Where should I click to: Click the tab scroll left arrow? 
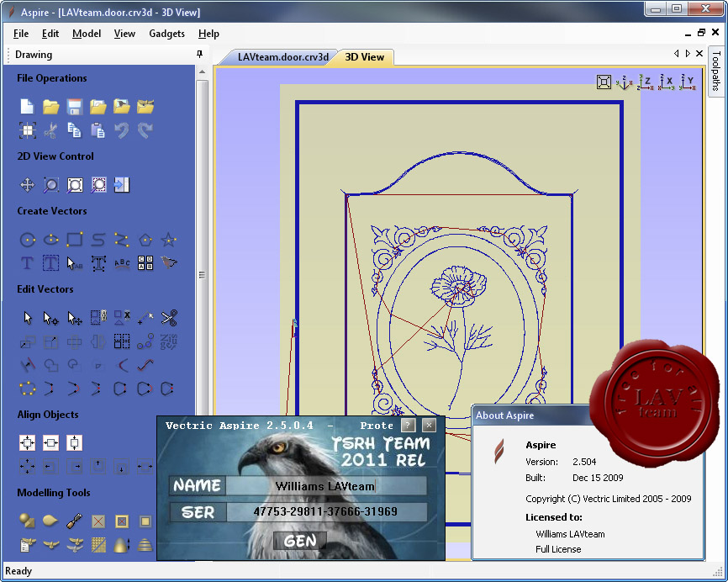click(677, 54)
